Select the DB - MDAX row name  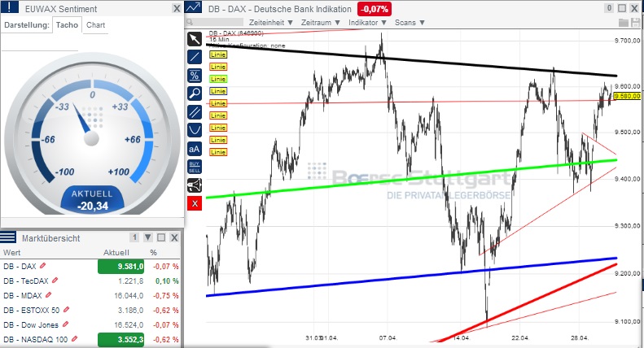(x=23, y=295)
